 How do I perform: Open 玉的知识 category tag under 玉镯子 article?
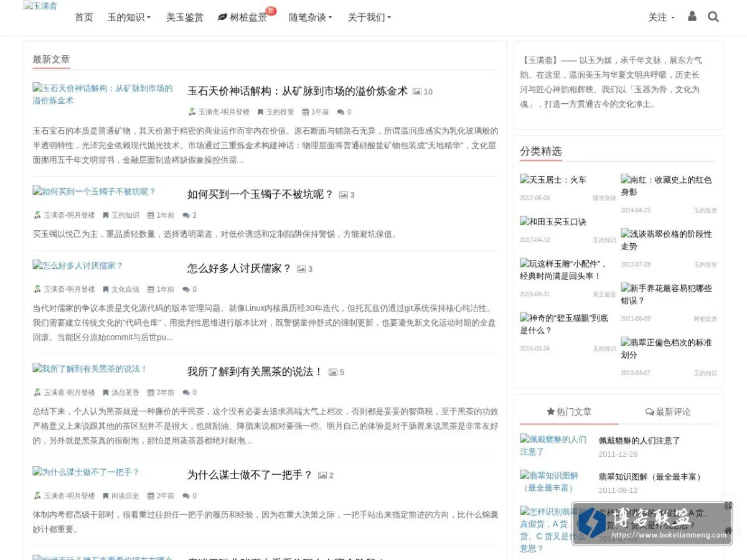[121, 215]
